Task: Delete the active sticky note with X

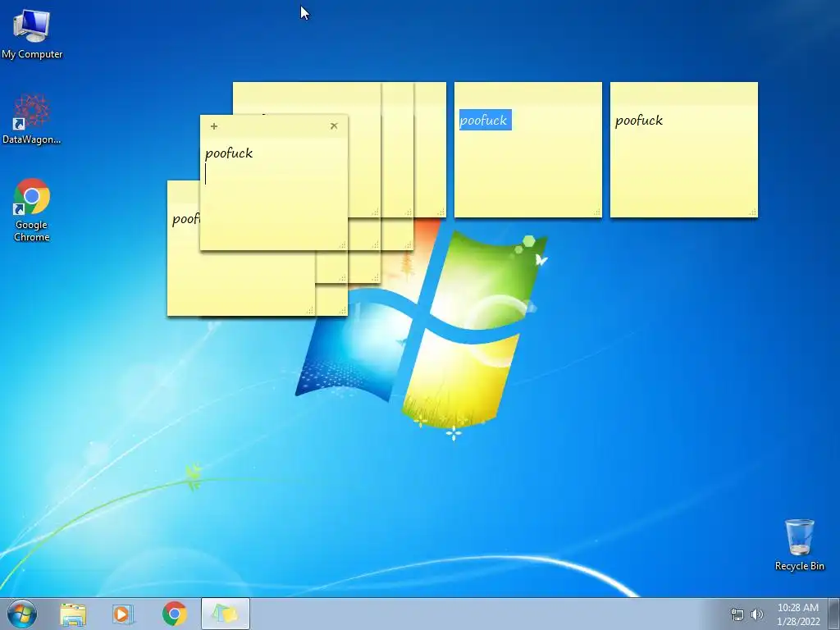Action: pos(334,126)
